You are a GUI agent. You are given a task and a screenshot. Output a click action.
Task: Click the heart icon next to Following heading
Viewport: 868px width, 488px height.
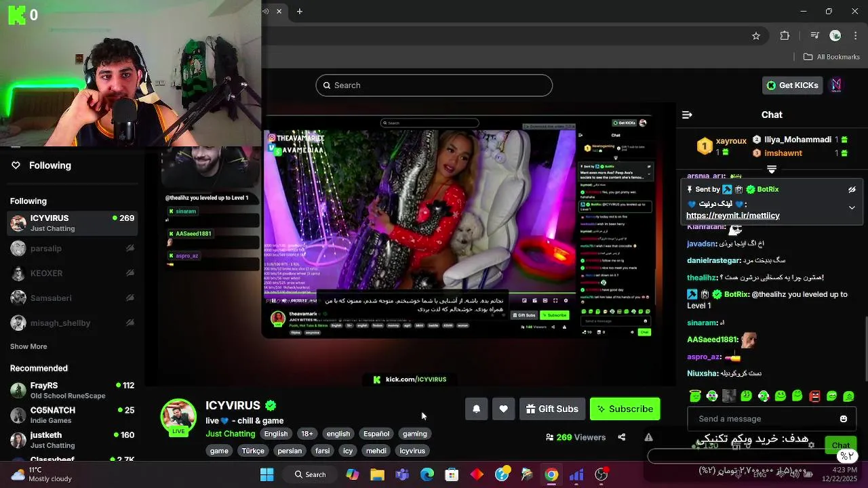tap(16, 165)
